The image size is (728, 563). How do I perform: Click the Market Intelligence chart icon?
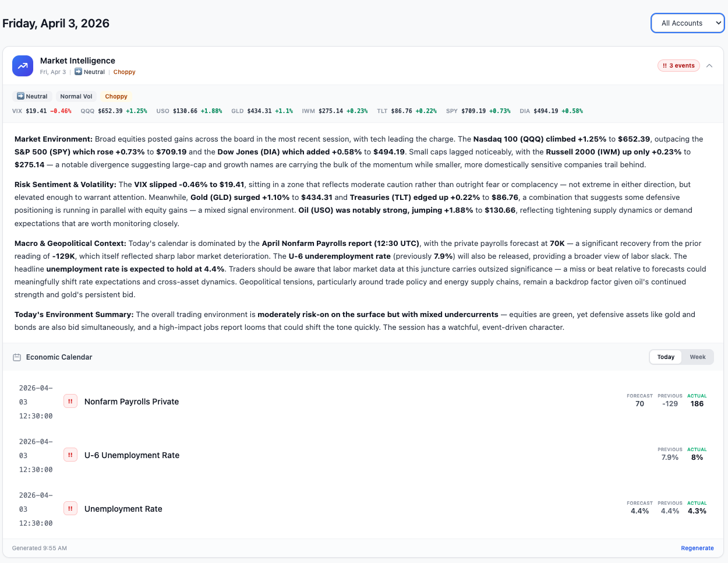click(x=22, y=66)
